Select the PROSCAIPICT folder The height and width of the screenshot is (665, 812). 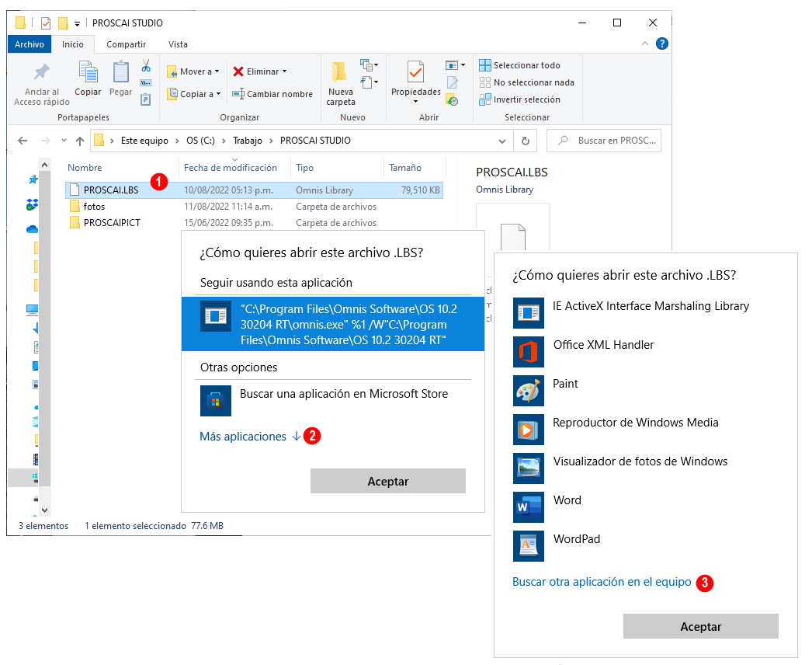pyautogui.click(x=112, y=223)
